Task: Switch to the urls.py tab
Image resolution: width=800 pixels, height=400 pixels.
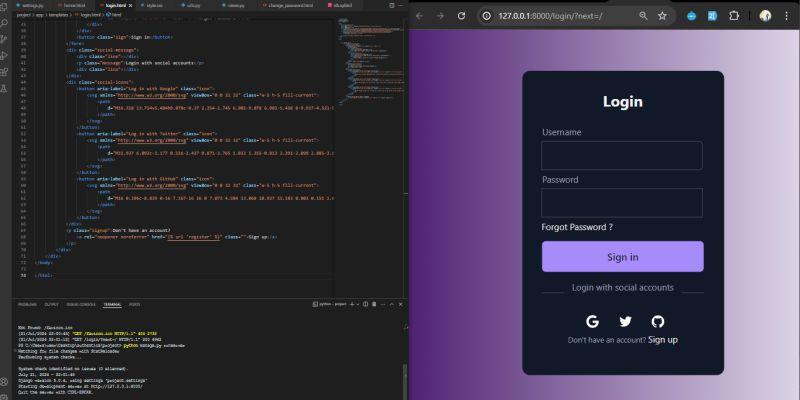Action: tap(191, 5)
